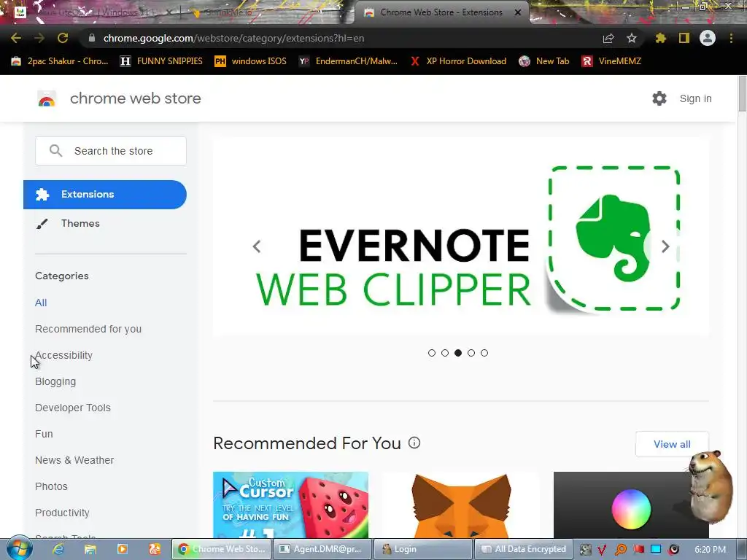The image size is (747, 560).
Task: Open web store settings gear
Action: point(659,98)
